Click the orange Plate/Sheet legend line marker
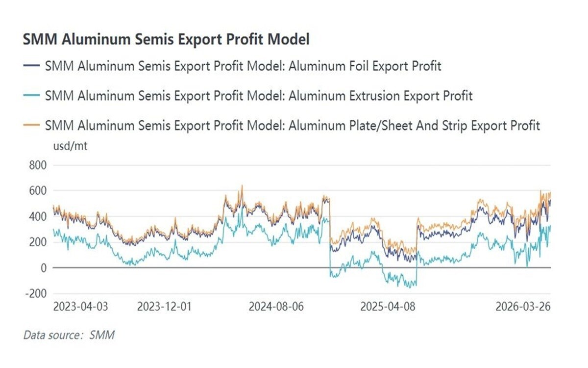This screenshot has height=368, width=588. (x=31, y=126)
